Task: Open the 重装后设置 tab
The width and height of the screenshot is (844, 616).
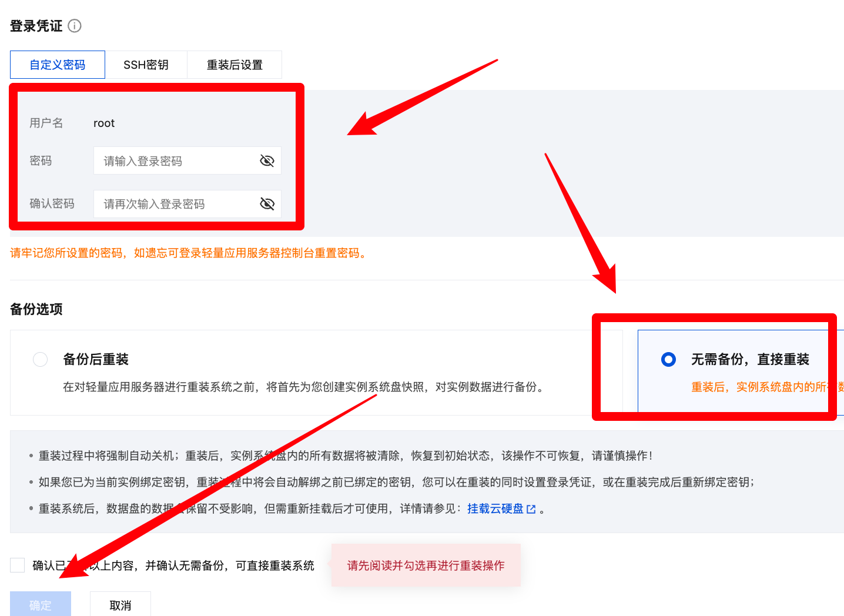Action: 235,65
